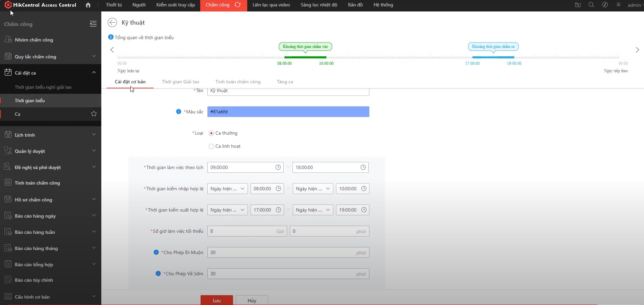This screenshot has width=644, height=305.
Task: Click the refresh icon on Chấm công tab
Action: [238, 5]
